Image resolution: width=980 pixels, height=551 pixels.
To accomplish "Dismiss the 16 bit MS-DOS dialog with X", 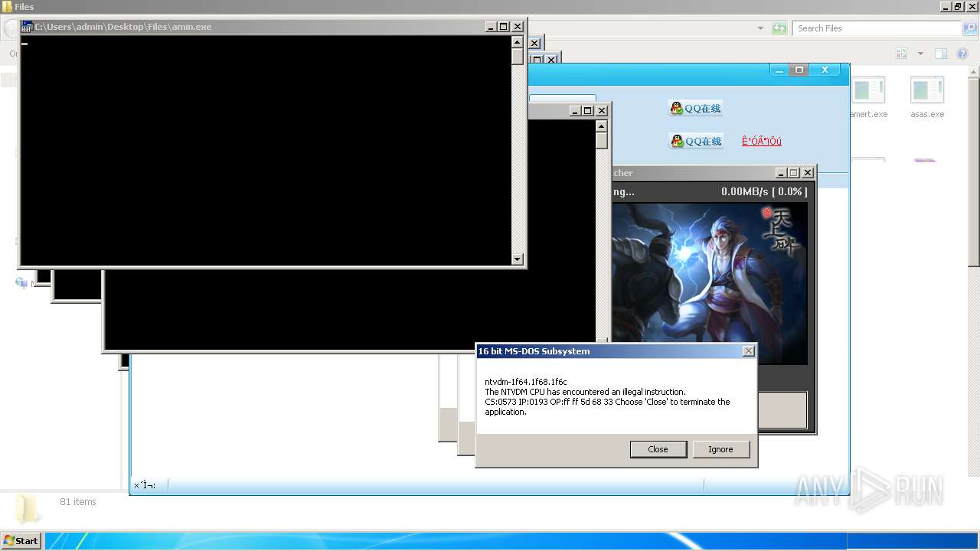I will coord(748,351).
